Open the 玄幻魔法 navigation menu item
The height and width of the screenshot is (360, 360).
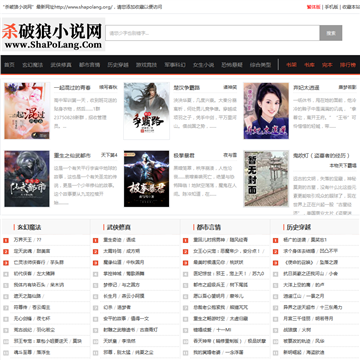pyautogui.click(x=33, y=65)
